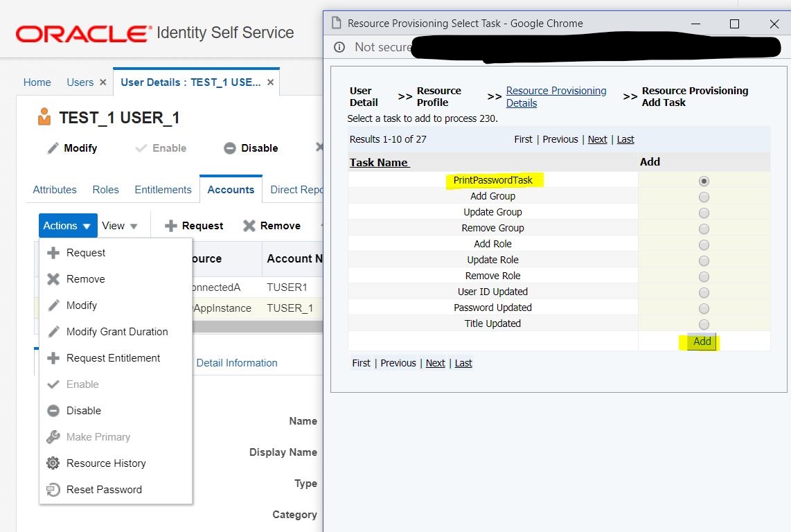Open the Actions dropdown menu
The height and width of the screenshot is (532, 791).
[66, 225]
